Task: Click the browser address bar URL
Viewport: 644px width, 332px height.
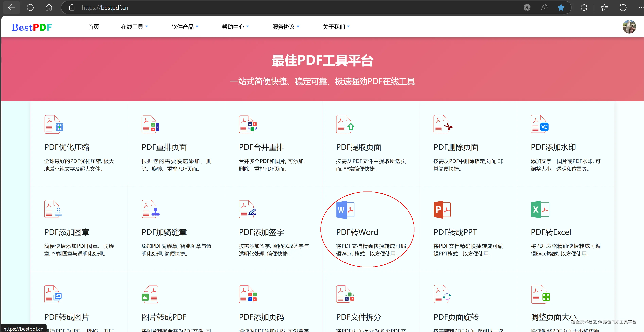Action: click(105, 8)
